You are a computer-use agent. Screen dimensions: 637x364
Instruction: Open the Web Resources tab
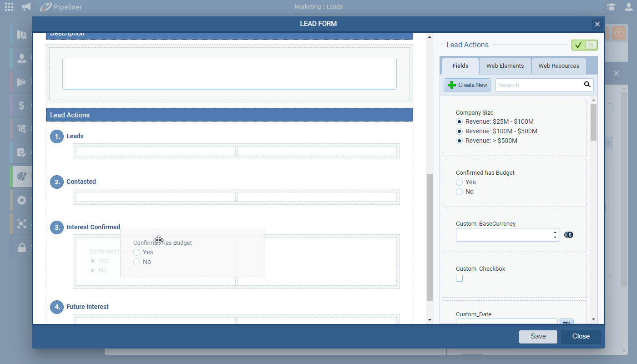coord(558,66)
